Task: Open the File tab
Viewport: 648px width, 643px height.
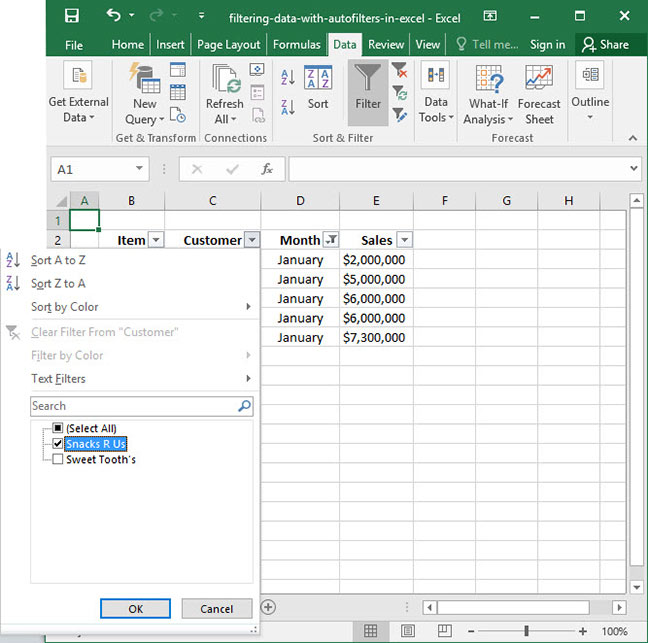Action: (74, 45)
